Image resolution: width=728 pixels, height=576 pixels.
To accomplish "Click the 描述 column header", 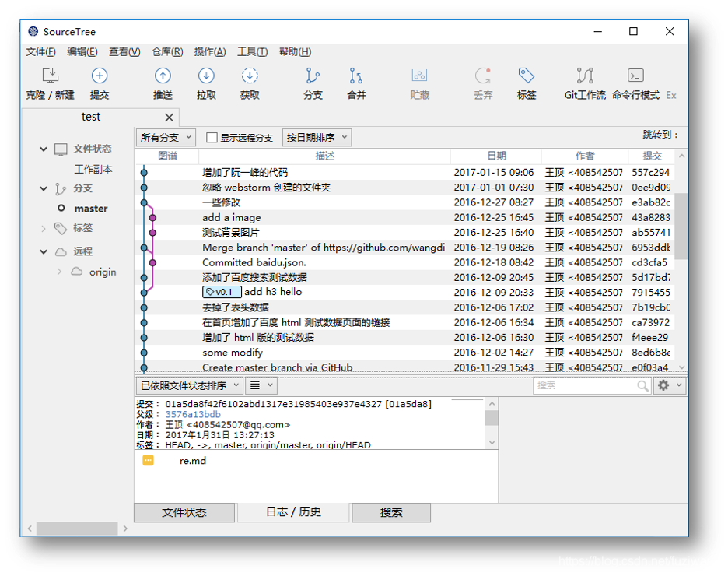I will click(324, 156).
